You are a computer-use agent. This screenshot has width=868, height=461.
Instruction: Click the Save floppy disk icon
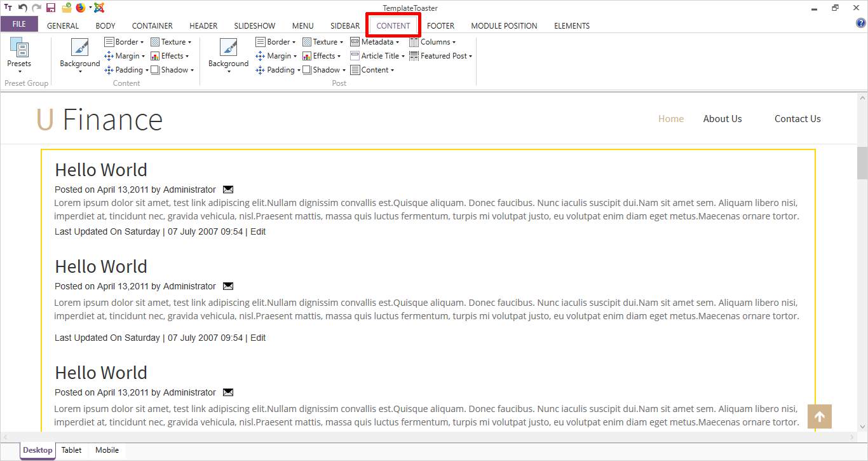(x=51, y=8)
